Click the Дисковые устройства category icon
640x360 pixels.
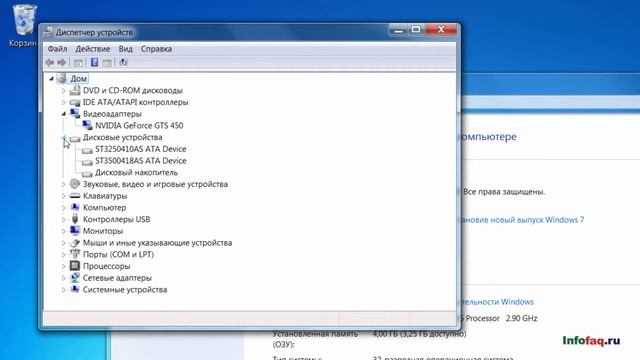(75, 138)
